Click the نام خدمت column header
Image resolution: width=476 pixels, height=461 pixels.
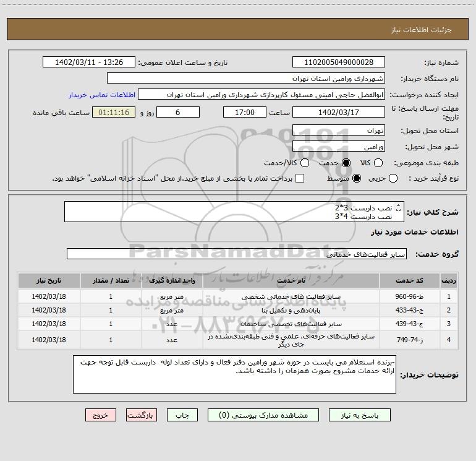pyautogui.click(x=291, y=280)
